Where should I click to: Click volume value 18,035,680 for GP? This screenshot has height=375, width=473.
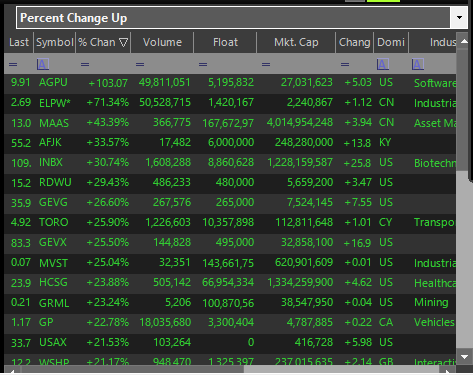(165, 323)
